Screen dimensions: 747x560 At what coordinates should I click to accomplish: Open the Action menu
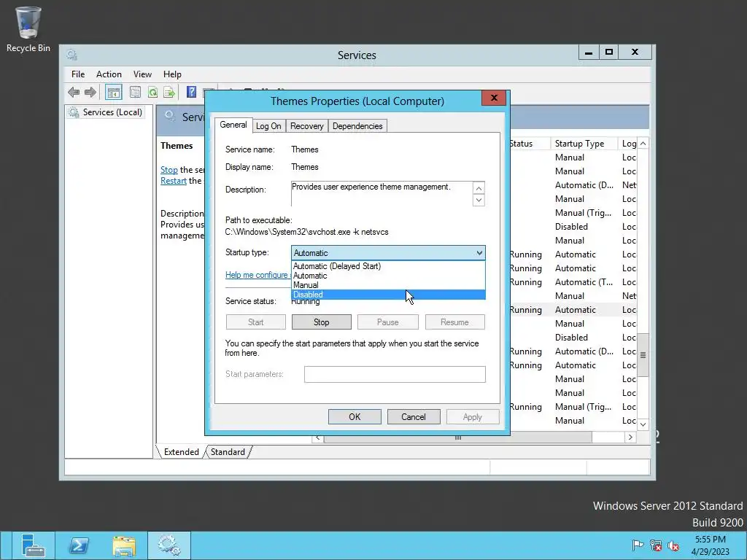coord(109,74)
